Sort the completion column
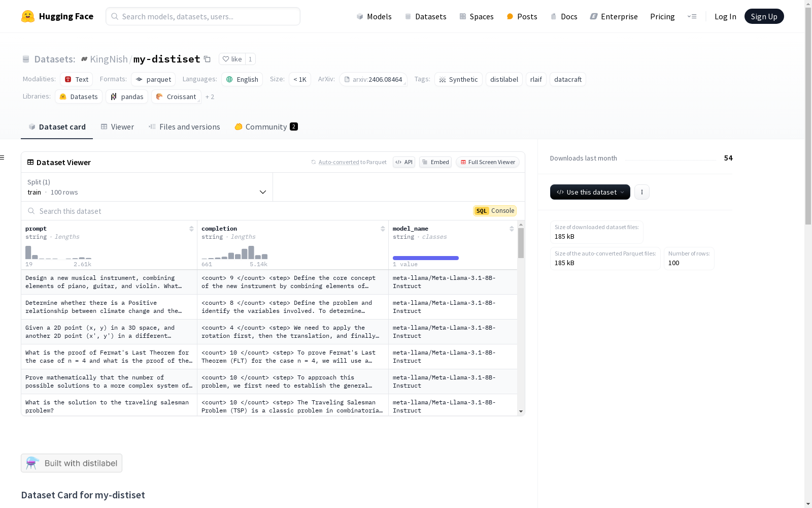This screenshot has height=508, width=812. [x=383, y=229]
